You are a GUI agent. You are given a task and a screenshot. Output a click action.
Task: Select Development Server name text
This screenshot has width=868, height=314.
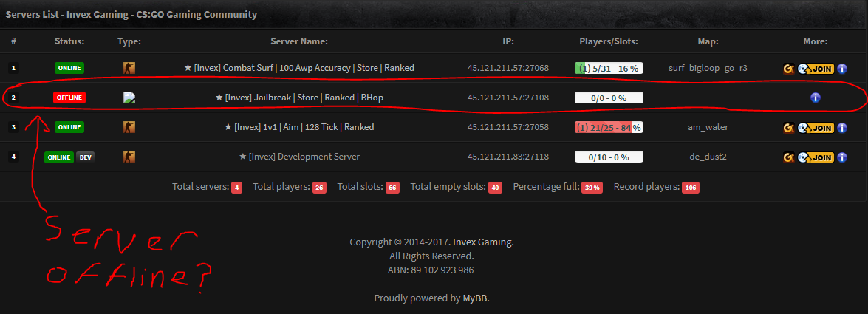[299, 157]
